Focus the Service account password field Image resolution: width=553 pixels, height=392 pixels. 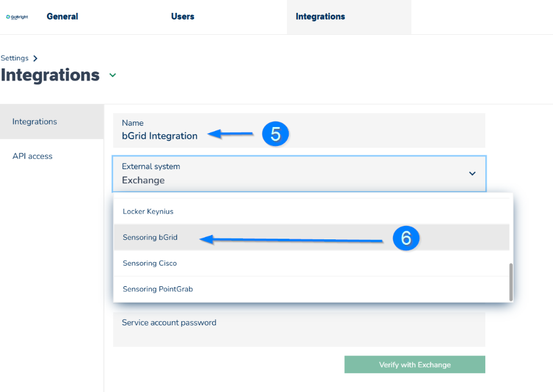pos(299,330)
